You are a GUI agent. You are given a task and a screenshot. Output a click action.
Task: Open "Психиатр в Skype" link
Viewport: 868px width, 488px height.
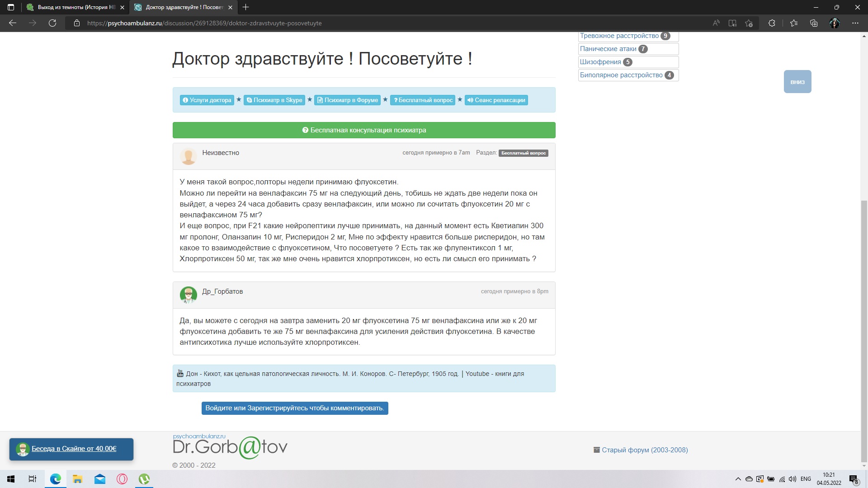point(274,100)
